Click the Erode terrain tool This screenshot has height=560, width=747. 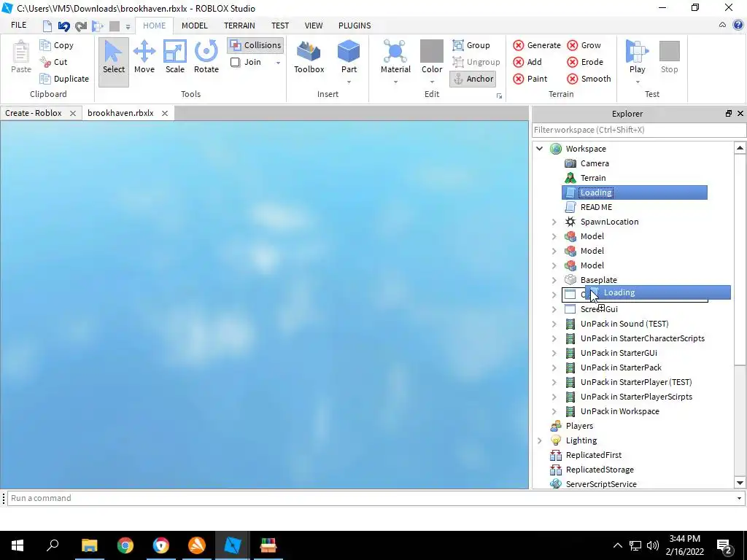coord(585,62)
